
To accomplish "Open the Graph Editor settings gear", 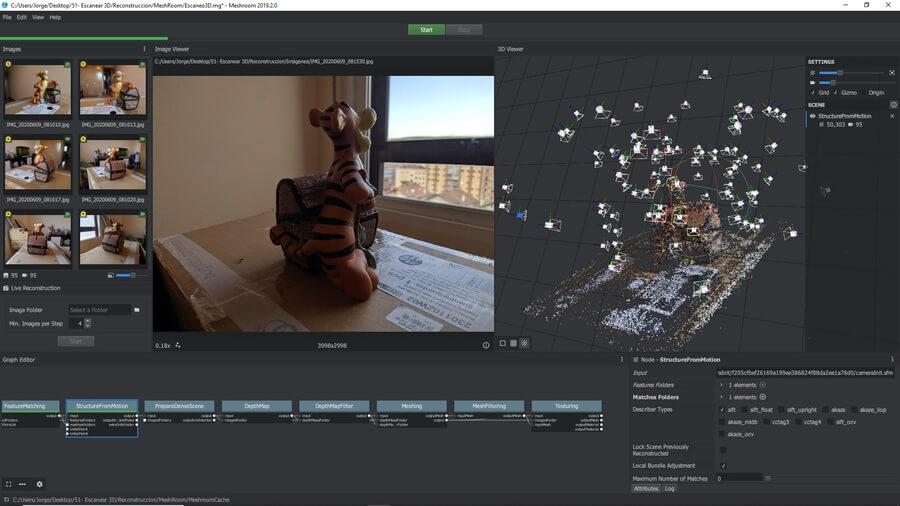I will click(40, 484).
